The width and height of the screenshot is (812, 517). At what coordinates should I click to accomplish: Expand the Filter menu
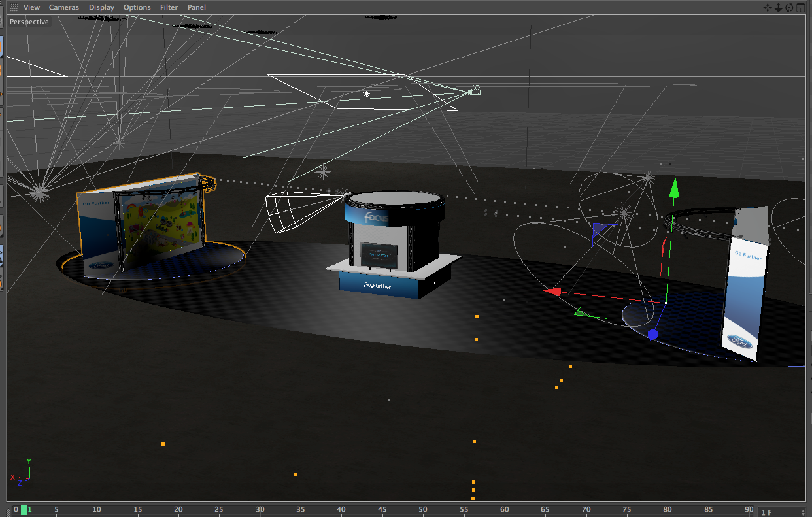tap(169, 7)
